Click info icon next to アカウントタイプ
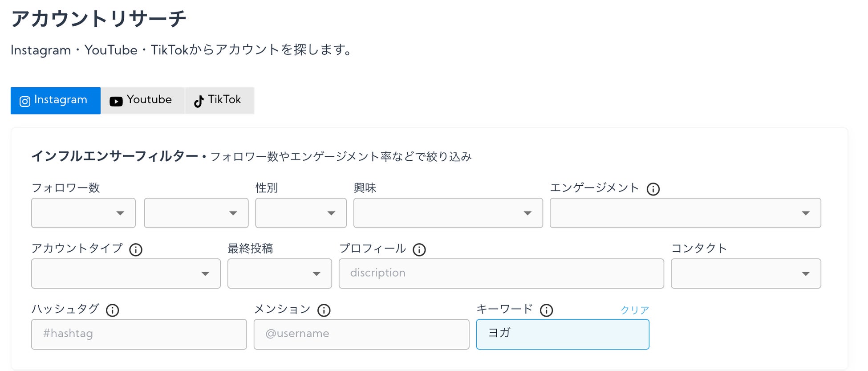This screenshot has height=371, width=868. pos(136,250)
